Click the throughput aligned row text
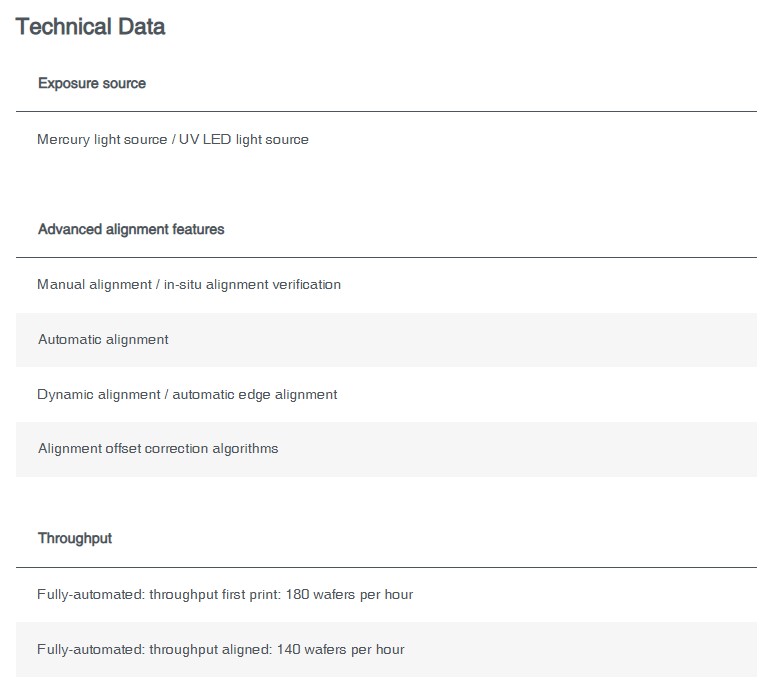 click(220, 649)
